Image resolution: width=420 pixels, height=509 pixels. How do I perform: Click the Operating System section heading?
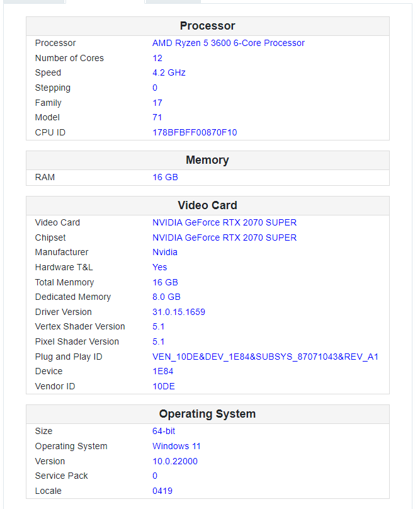click(x=207, y=415)
